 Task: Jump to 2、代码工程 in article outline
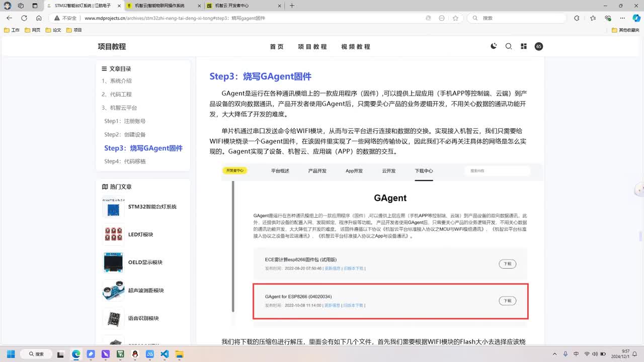click(x=116, y=94)
